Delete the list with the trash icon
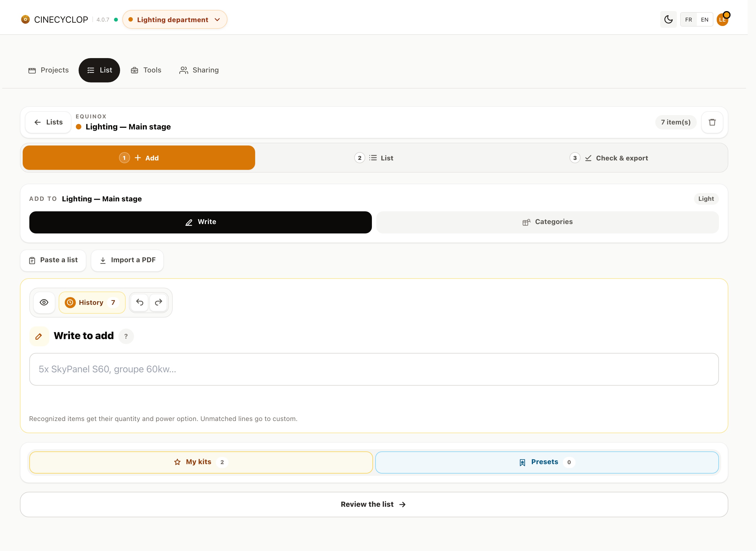Image resolution: width=756 pixels, height=551 pixels. point(712,122)
